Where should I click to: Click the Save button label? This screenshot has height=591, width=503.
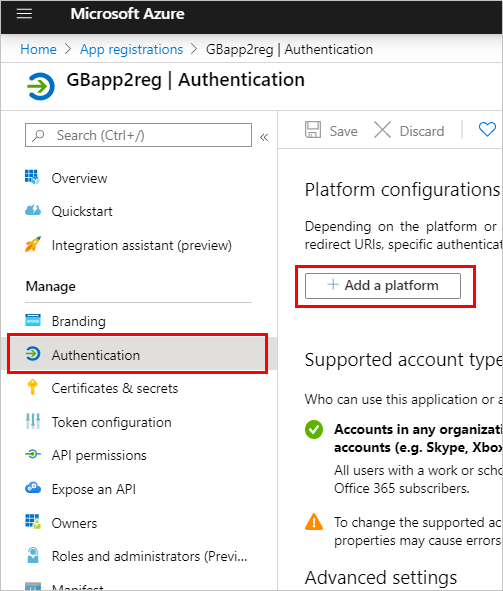(343, 131)
